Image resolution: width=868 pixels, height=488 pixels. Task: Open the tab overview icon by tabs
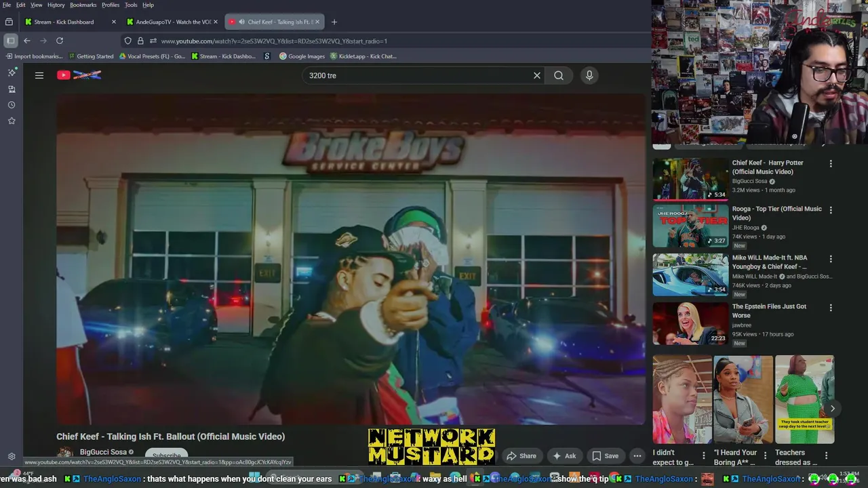point(9,22)
